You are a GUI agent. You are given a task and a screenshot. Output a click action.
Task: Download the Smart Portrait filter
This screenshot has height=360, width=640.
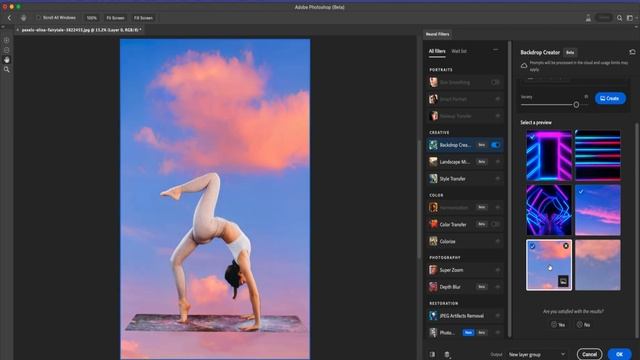tap(498, 99)
